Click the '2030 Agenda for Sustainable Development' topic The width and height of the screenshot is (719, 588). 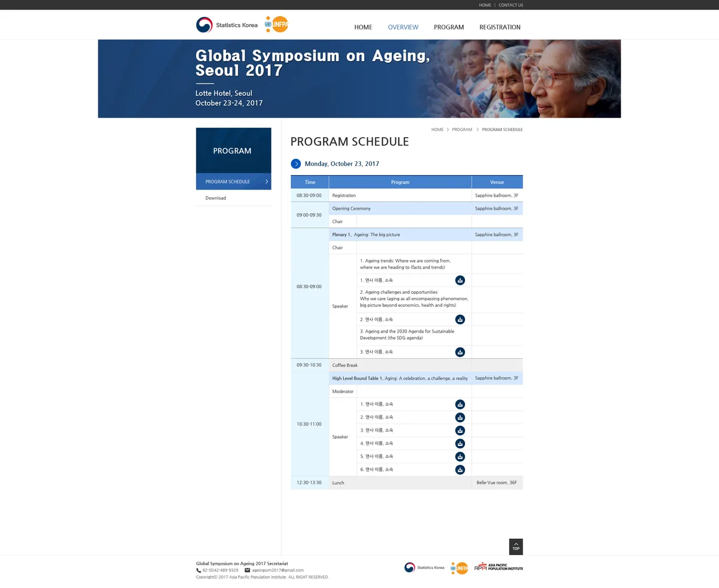click(x=407, y=334)
